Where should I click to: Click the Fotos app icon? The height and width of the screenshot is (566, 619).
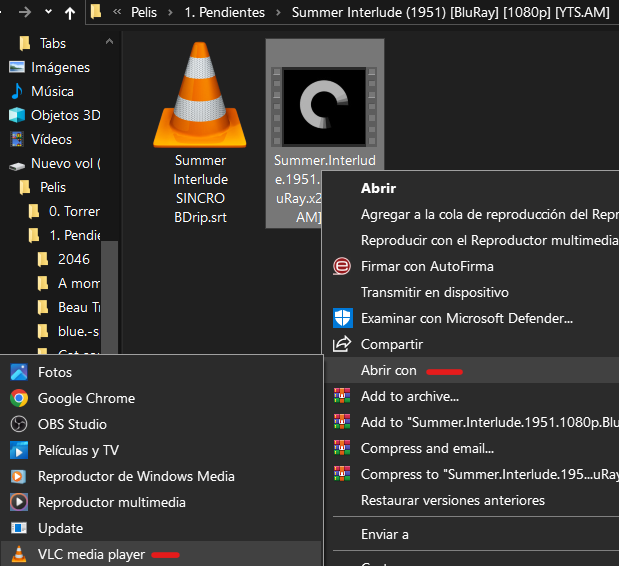18,372
